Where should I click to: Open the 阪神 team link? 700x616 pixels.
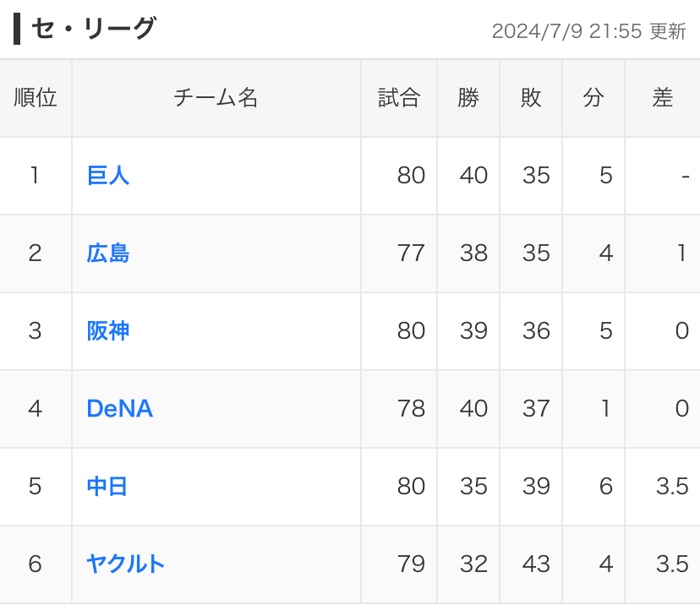pyautogui.click(x=108, y=330)
